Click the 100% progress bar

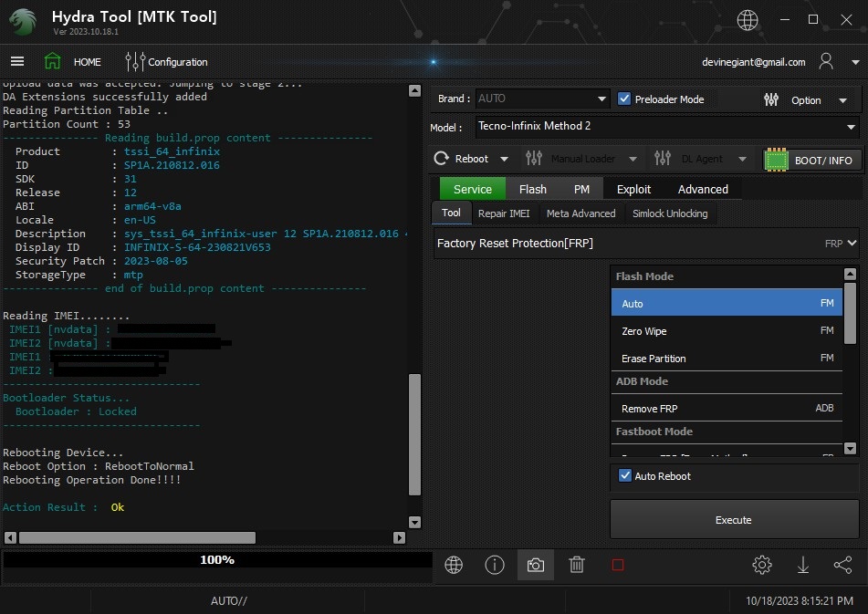click(217, 560)
